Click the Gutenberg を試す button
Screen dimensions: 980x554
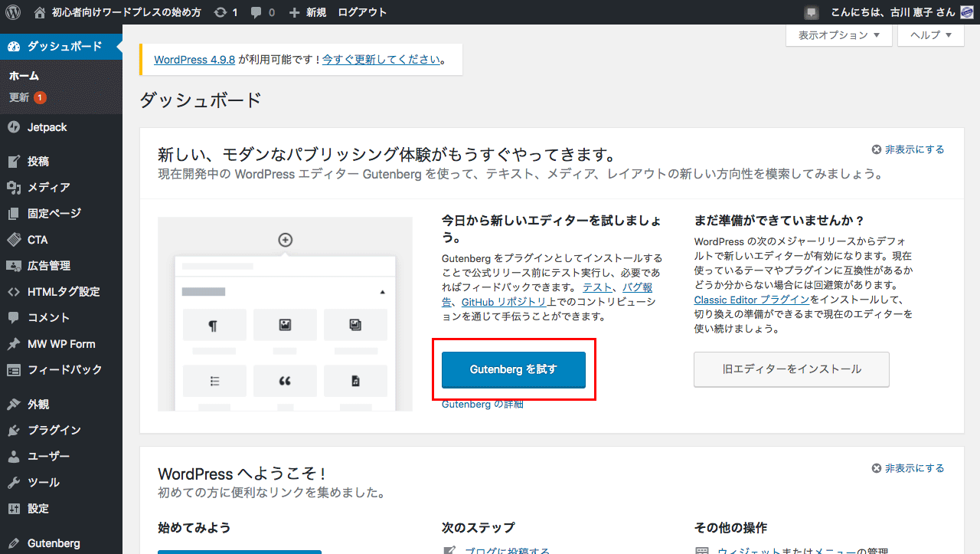(x=514, y=370)
